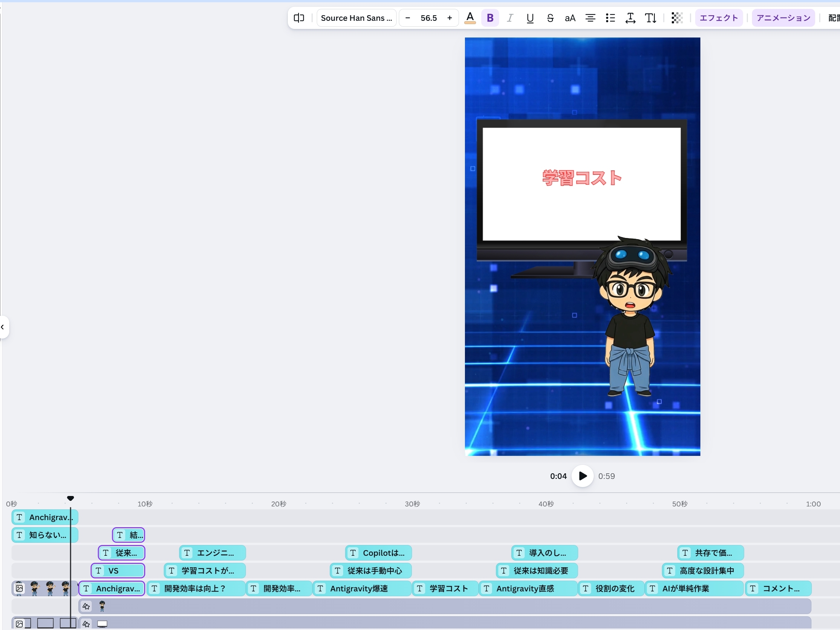Open bullet list options
The image size is (840, 630).
[610, 18]
